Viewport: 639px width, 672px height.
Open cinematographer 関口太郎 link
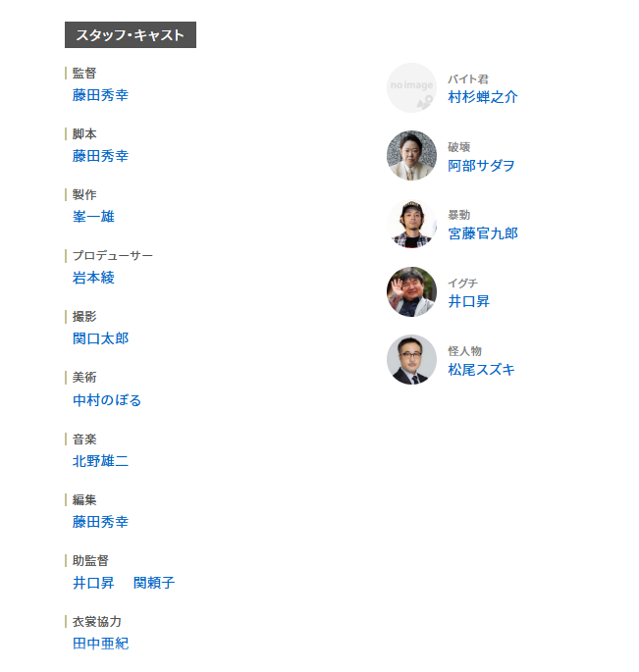(x=100, y=338)
